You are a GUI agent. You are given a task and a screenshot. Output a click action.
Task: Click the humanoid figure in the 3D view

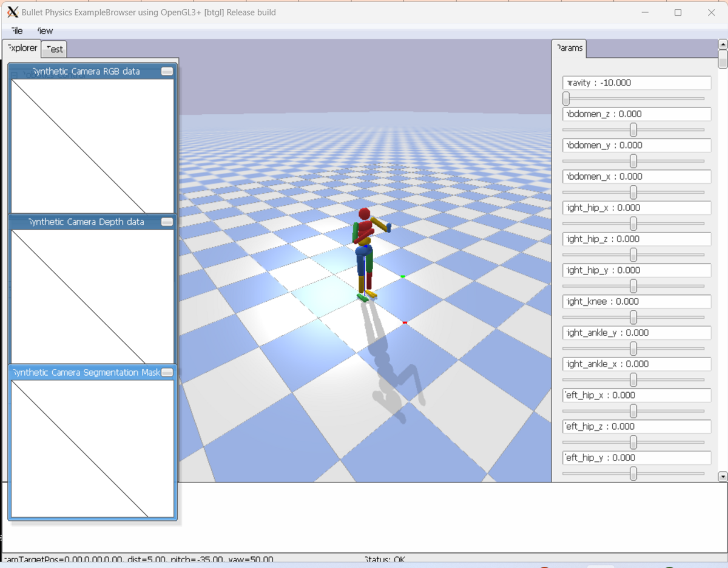point(365,254)
